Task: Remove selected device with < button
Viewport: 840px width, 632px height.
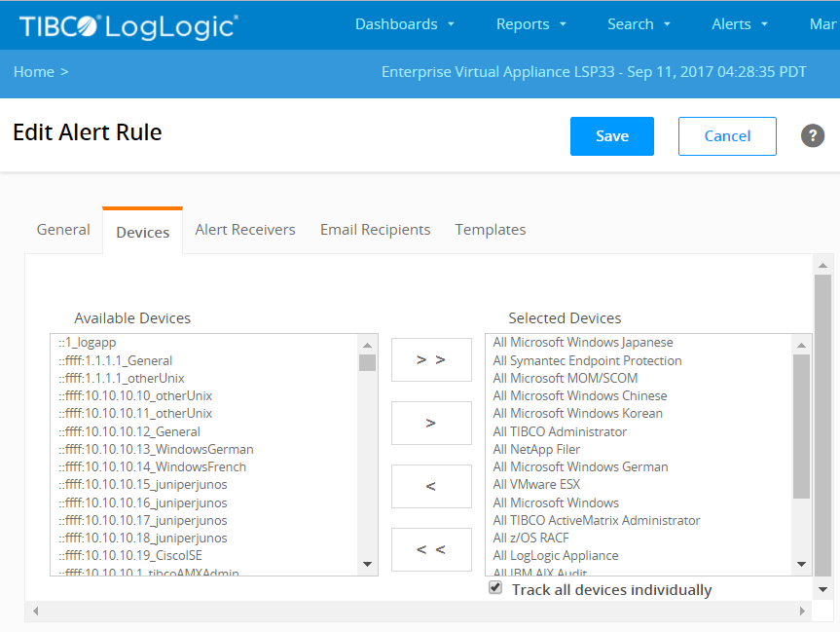Action: [x=430, y=486]
